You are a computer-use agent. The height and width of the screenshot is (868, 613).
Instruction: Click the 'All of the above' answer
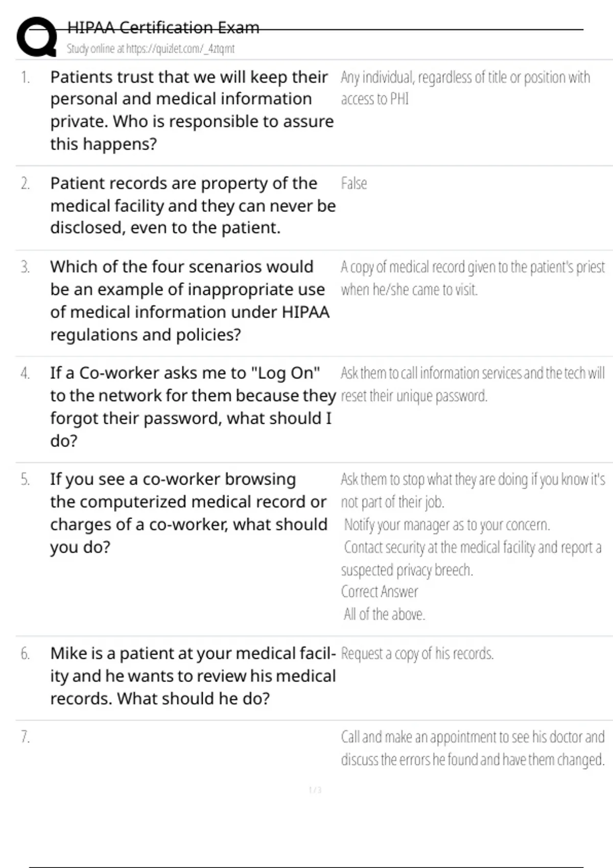[384, 614]
